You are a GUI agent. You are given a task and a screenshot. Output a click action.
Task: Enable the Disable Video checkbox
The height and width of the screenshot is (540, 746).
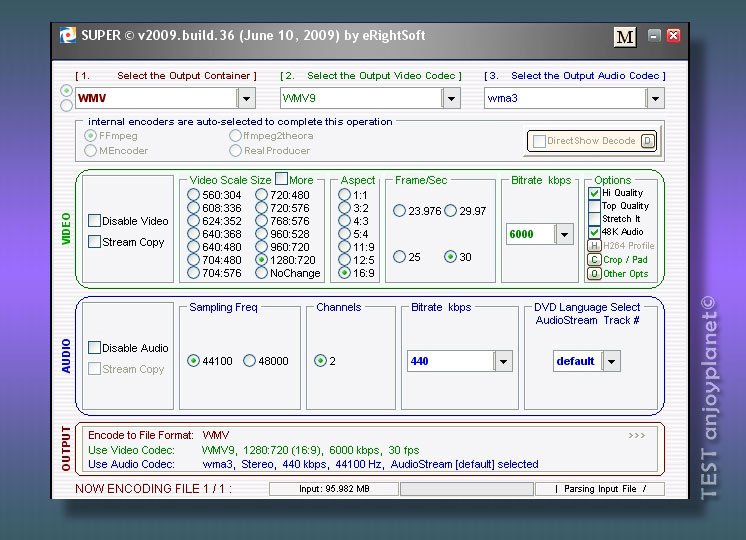94,221
